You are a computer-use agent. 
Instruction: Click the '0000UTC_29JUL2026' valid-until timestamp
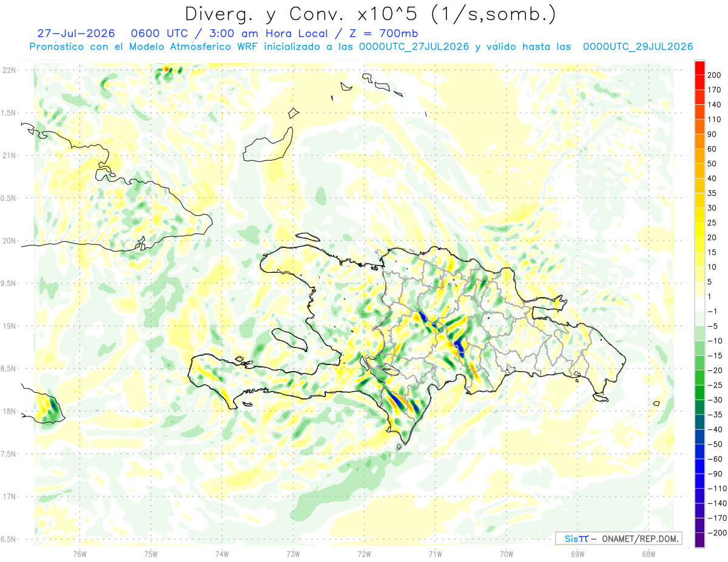click(x=638, y=47)
